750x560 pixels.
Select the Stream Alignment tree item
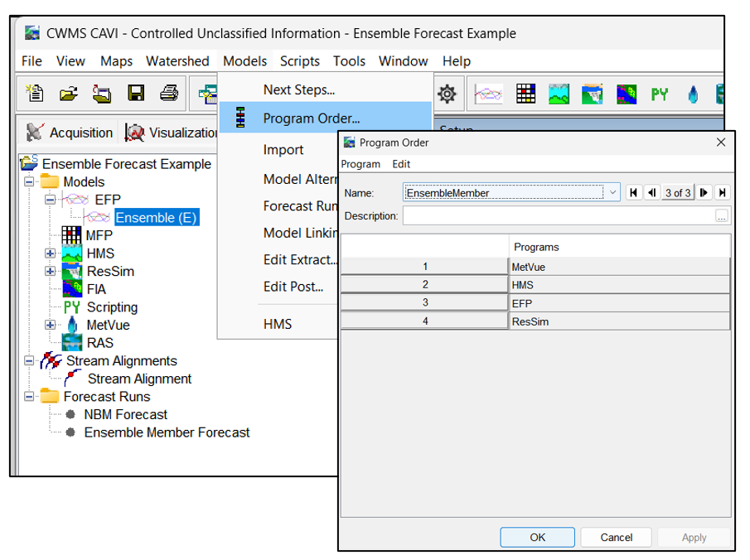tap(139, 379)
